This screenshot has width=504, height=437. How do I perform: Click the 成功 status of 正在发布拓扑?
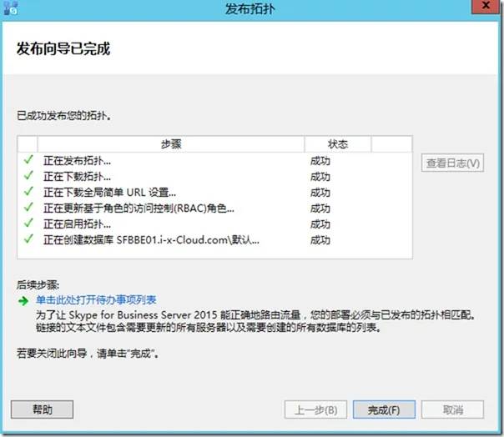[320, 161]
